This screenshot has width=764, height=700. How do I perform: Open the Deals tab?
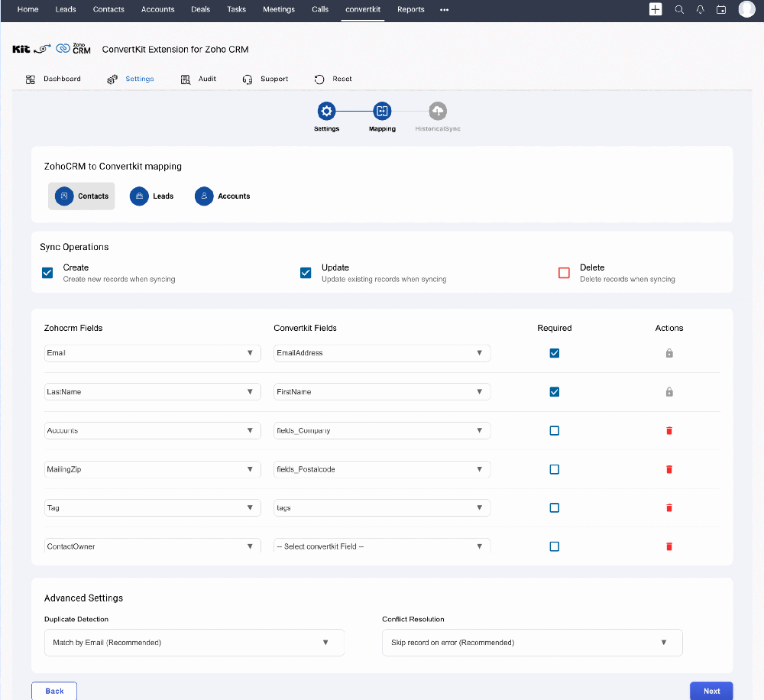pos(200,9)
